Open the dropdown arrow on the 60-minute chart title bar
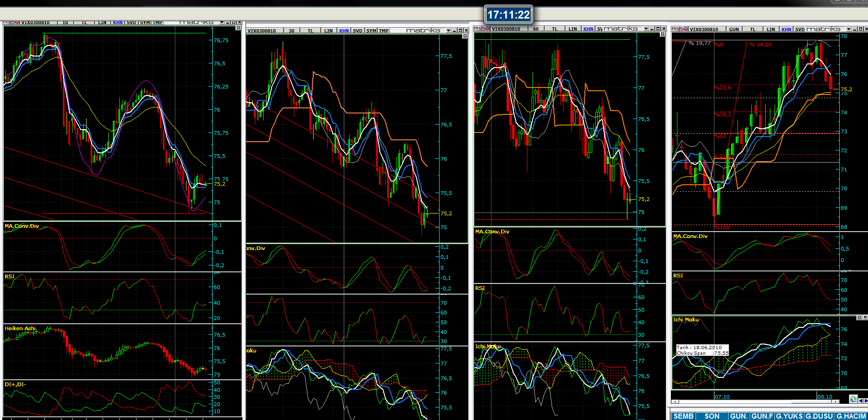868x420 pixels. pos(646,29)
